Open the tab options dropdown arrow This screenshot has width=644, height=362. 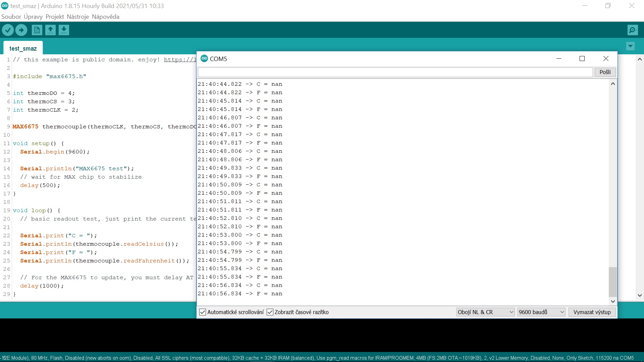tap(630, 46)
